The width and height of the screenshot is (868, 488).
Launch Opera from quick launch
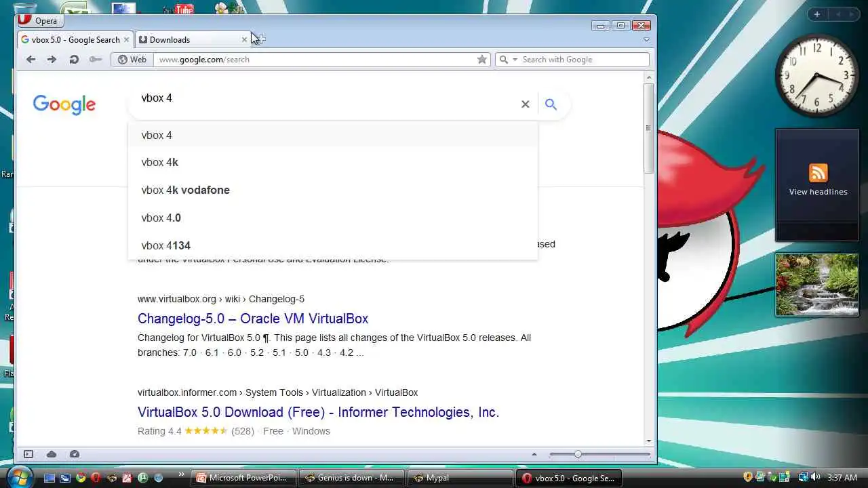(x=96, y=478)
